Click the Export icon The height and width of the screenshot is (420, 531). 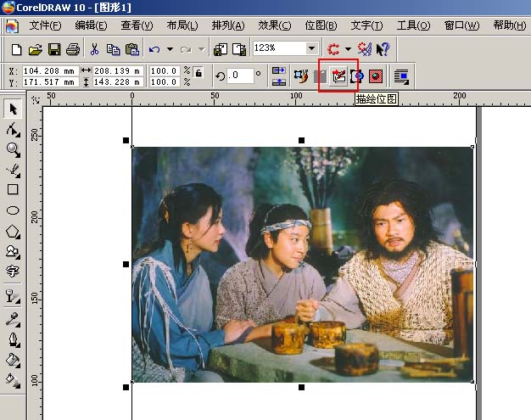point(239,49)
